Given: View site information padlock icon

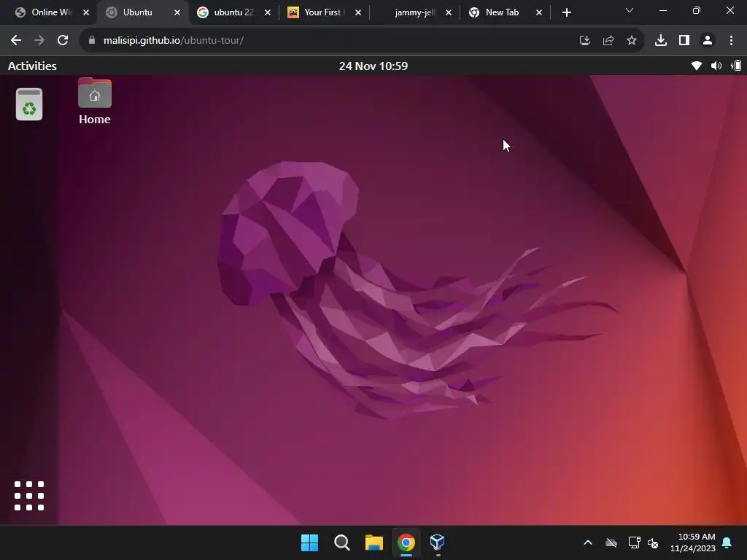Looking at the screenshot, I should pyautogui.click(x=91, y=41).
